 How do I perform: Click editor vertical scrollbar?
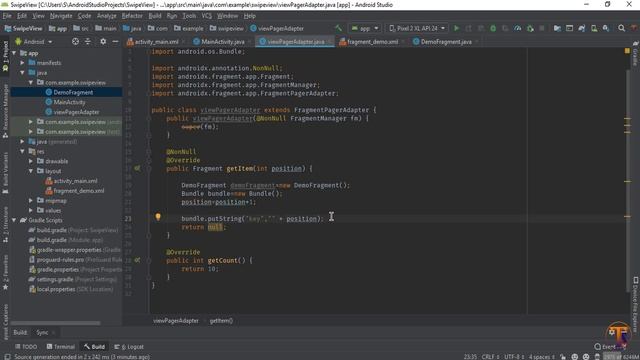pyautogui.click(x=627, y=180)
